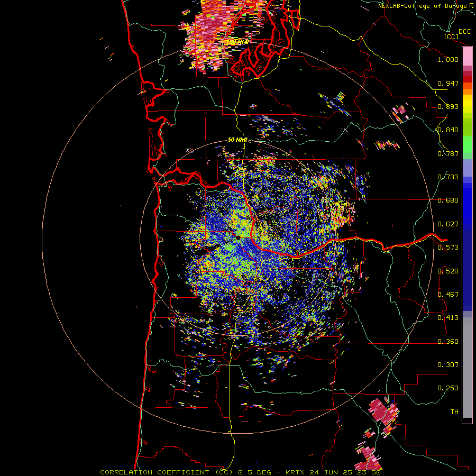Select the 0.787 scale label
The height and width of the screenshot is (476, 476).
(448, 153)
